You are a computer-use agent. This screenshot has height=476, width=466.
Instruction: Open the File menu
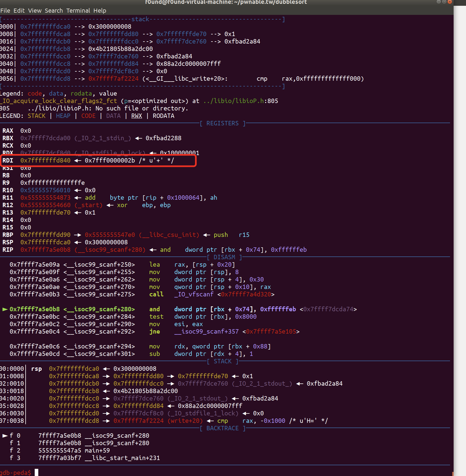click(x=5, y=10)
